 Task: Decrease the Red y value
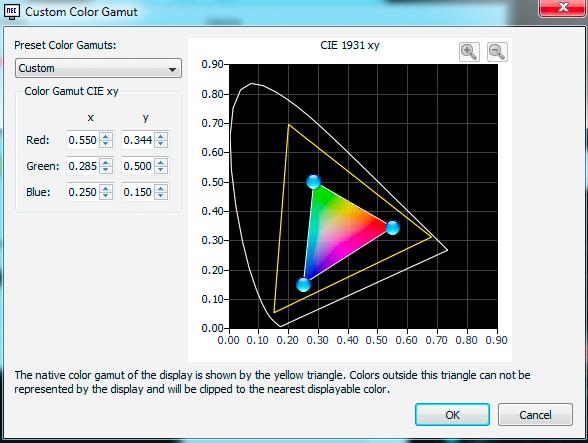[161, 144]
